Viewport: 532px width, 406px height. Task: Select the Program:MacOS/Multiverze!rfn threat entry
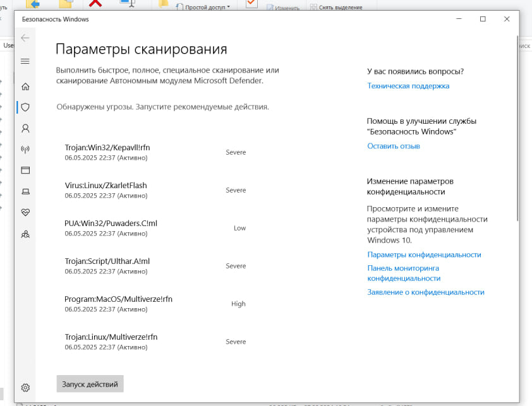[x=155, y=304]
